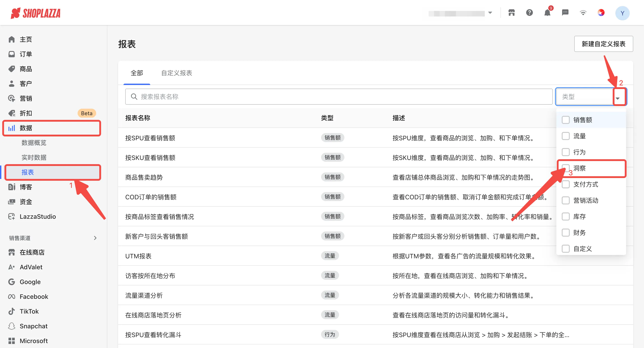Image resolution: width=644 pixels, height=348 pixels.
Task: Check the 流量 filter checkbox
Action: pyautogui.click(x=566, y=136)
